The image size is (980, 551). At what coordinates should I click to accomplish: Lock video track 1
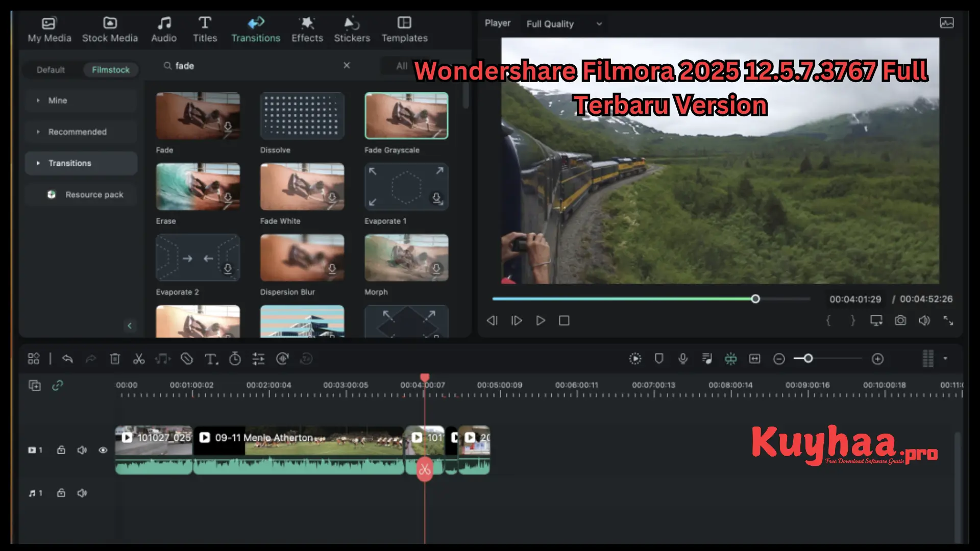[61, 450]
